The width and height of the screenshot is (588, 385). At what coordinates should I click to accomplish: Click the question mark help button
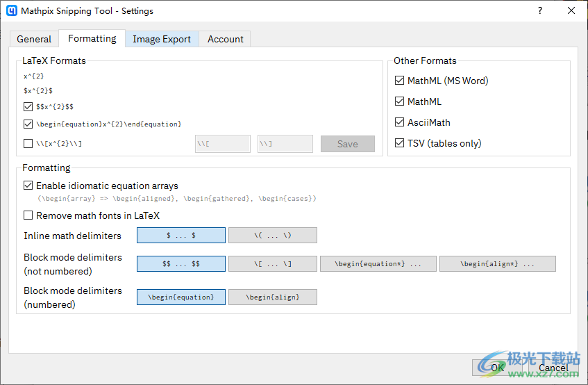point(540,10)
